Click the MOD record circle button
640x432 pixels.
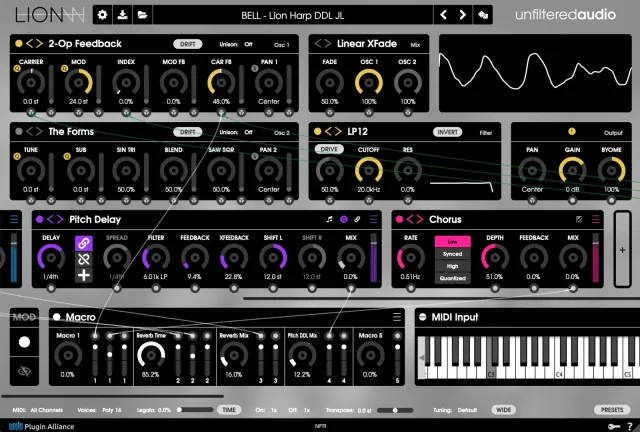(x=24, y=342)
